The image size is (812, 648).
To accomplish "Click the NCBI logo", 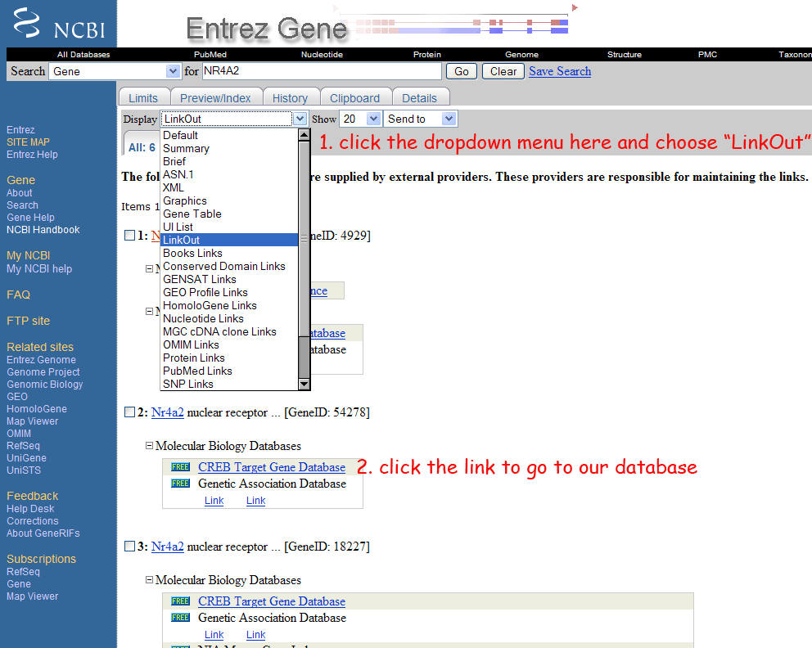I will (x=59, y=24).
